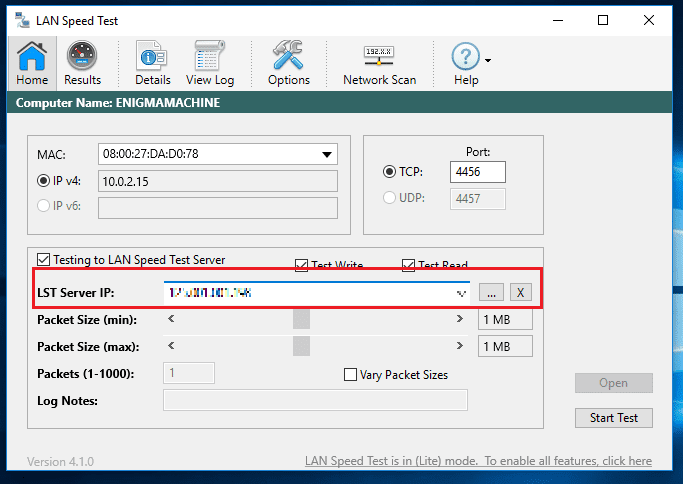Viewport: 683px width, 484px height.
Task: Click the browse '...' server button
Action: click(x=491, y=292)
